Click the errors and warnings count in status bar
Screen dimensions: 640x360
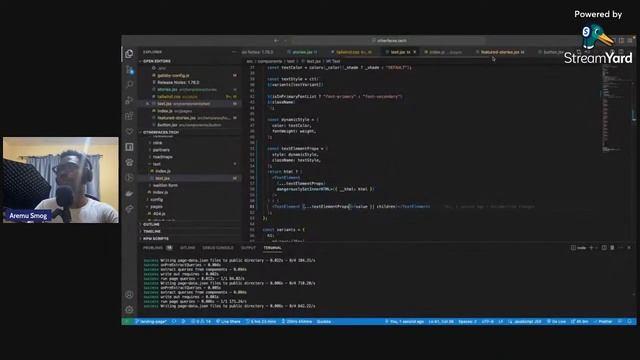point(201,322)
